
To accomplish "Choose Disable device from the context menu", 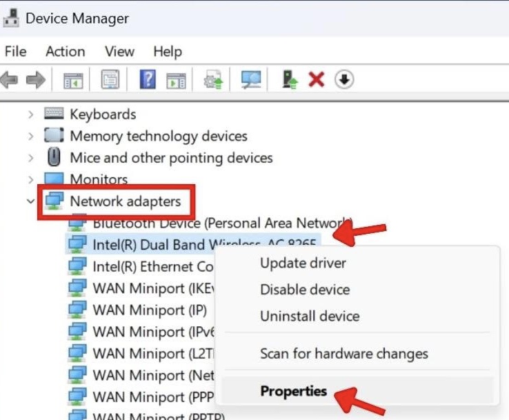I will (x=305, y=289).
